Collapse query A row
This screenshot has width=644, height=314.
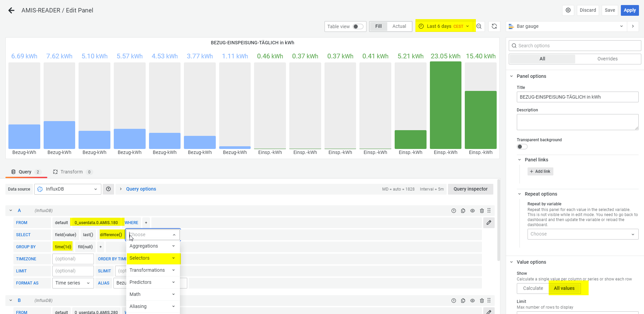(11, 211)
